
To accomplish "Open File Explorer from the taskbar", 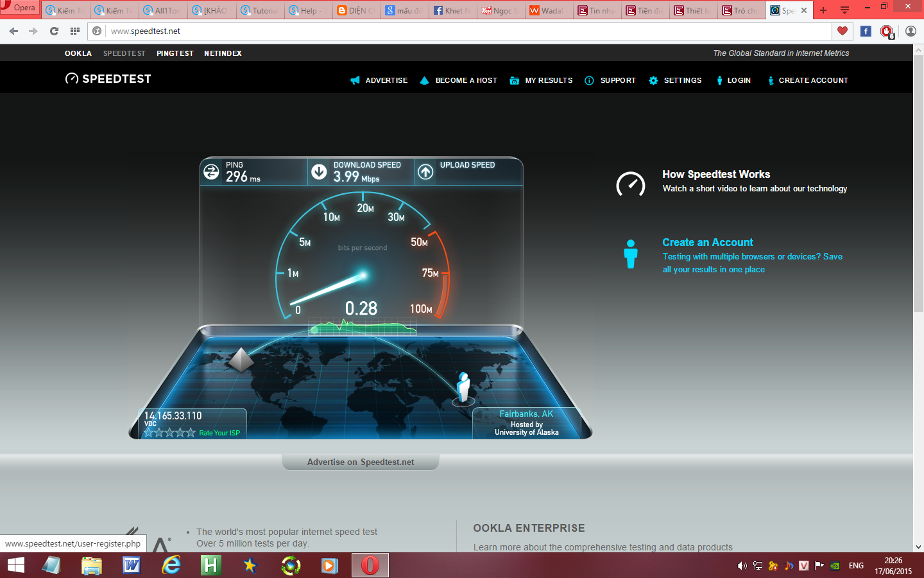I will point(92,565).
